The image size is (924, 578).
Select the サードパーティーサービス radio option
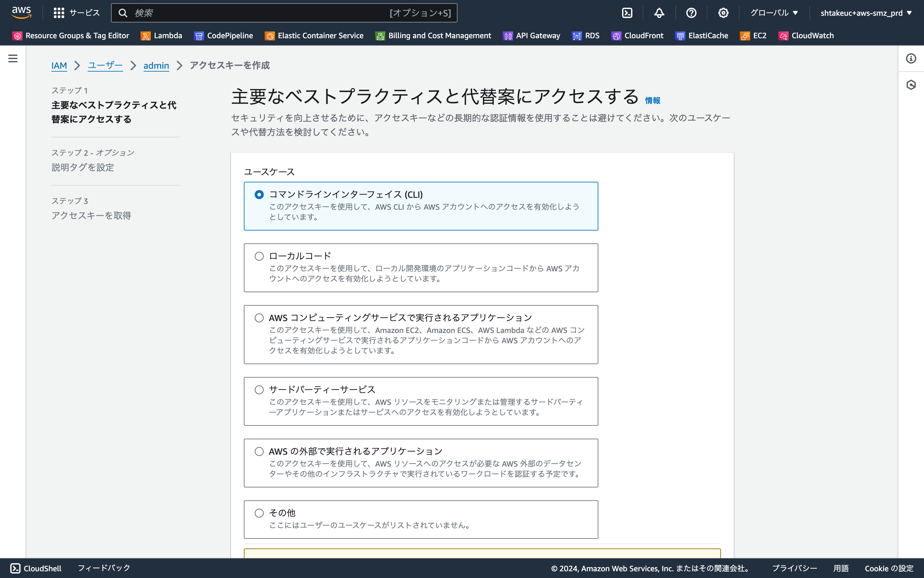(x=259, y=390)
